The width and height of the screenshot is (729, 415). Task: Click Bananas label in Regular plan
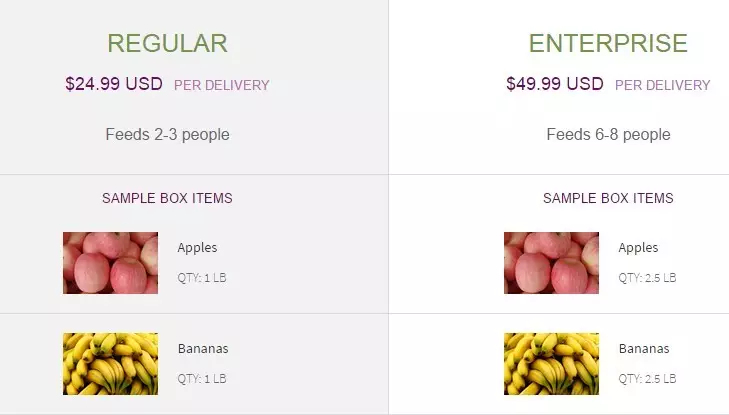[203, 349]
